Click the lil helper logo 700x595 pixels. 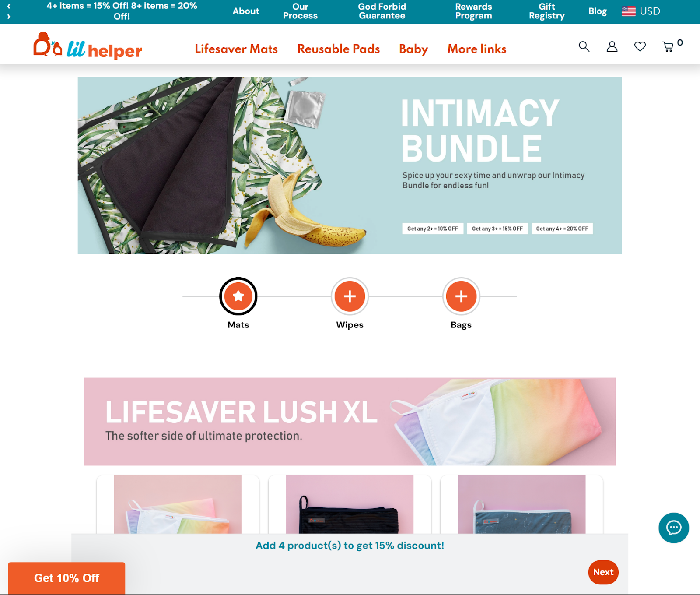(87, 46)
